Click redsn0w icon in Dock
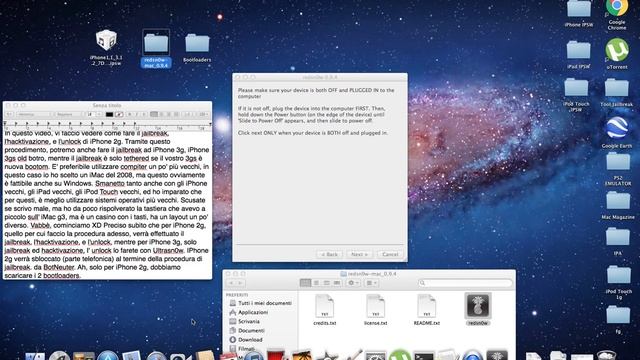 coord(497,355)
